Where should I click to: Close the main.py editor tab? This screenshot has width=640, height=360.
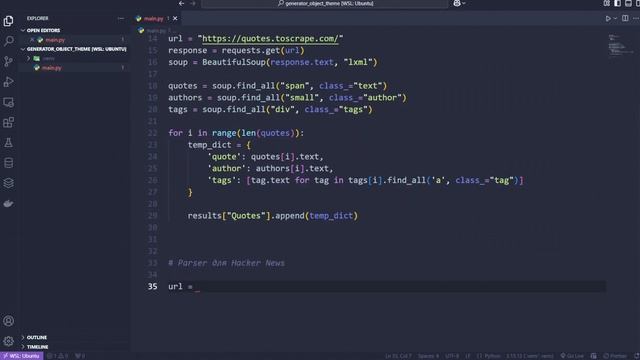(175, 18)
